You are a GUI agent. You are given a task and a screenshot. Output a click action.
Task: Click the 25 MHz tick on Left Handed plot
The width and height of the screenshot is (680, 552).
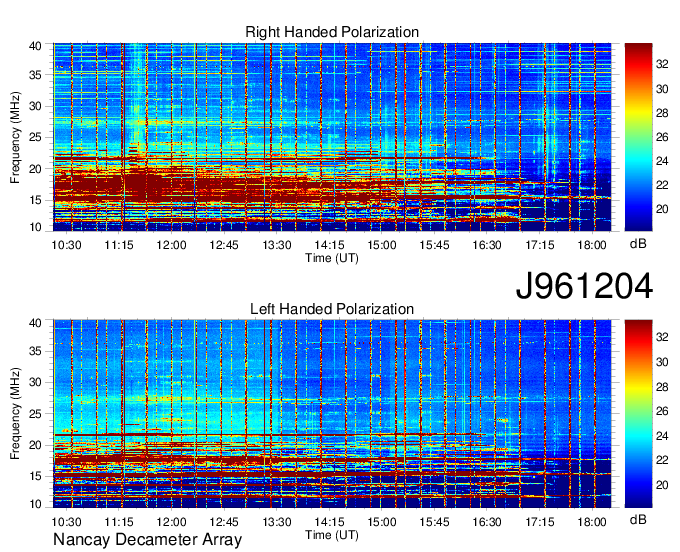click(36, 414)
